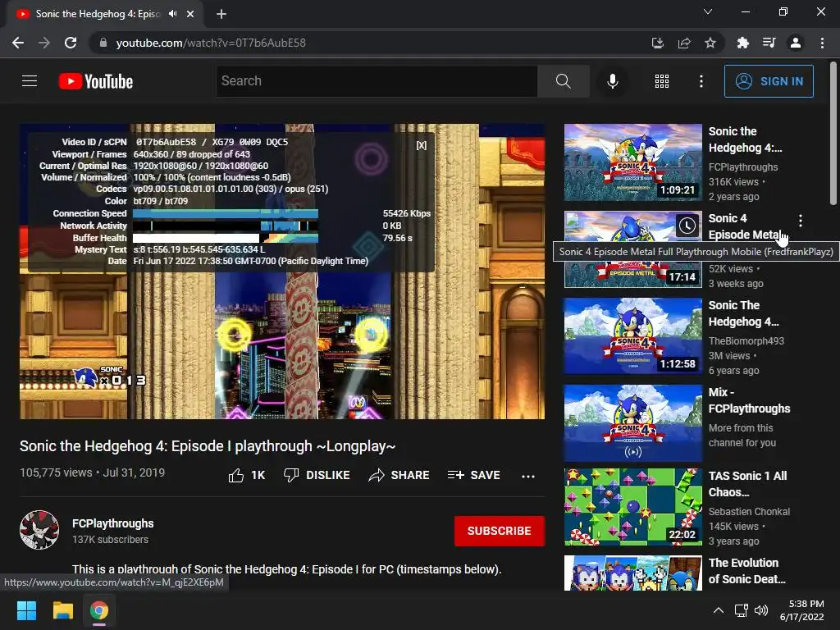840x630 pixels.
Task: Open TheBiomorph493 Sonic 4 1:12:58 thumbnail
Action: [633, 336]
